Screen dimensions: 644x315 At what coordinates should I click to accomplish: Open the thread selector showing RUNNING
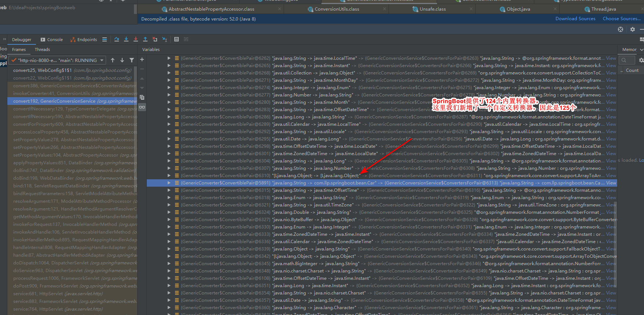point(58,60)
